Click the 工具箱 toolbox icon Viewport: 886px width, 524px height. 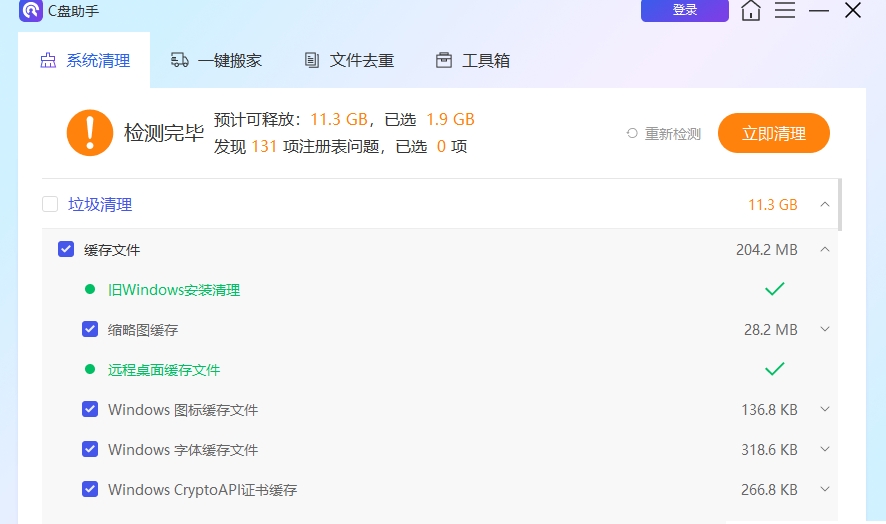(444, 60)
